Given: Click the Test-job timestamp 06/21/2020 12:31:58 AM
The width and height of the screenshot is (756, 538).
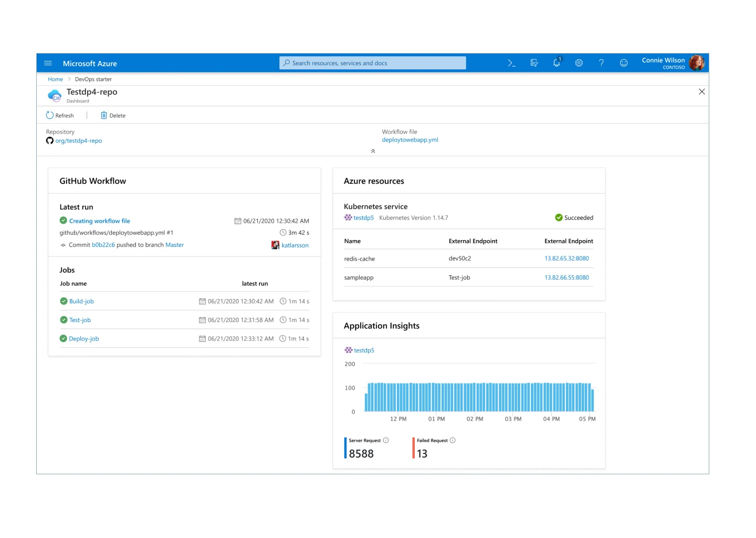Looking at the screenshot, I should [240, 320].
